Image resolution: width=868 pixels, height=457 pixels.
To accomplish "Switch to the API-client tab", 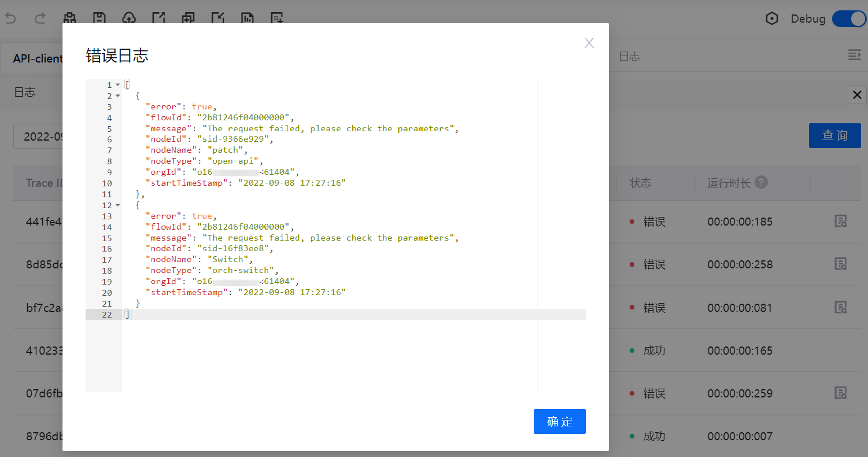I will click(37, 58).
